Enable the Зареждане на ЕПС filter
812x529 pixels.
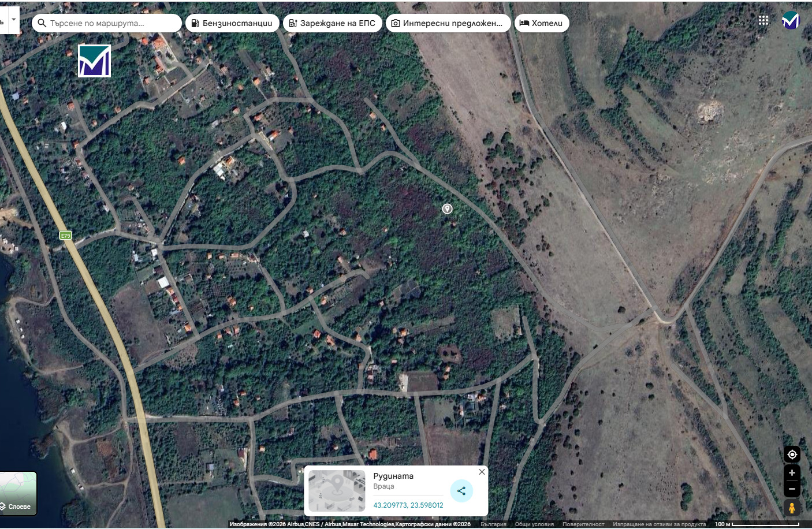tap(332, 23)
